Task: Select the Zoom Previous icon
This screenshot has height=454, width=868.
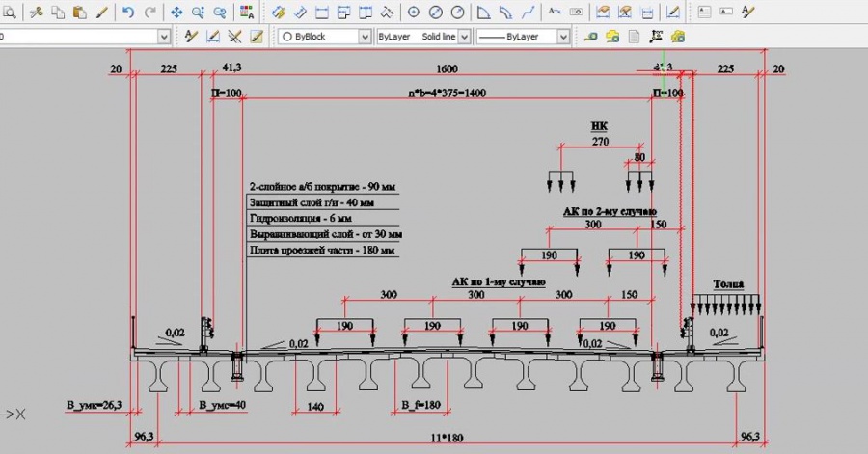Action: tap(220, 13)
